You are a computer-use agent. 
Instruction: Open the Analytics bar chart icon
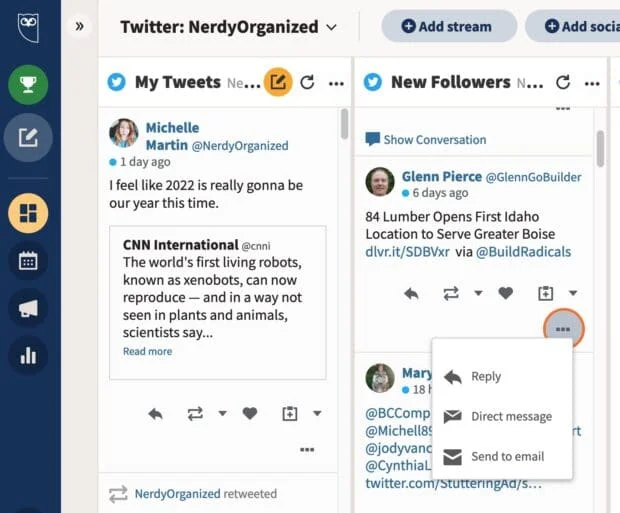coord(28,355)
